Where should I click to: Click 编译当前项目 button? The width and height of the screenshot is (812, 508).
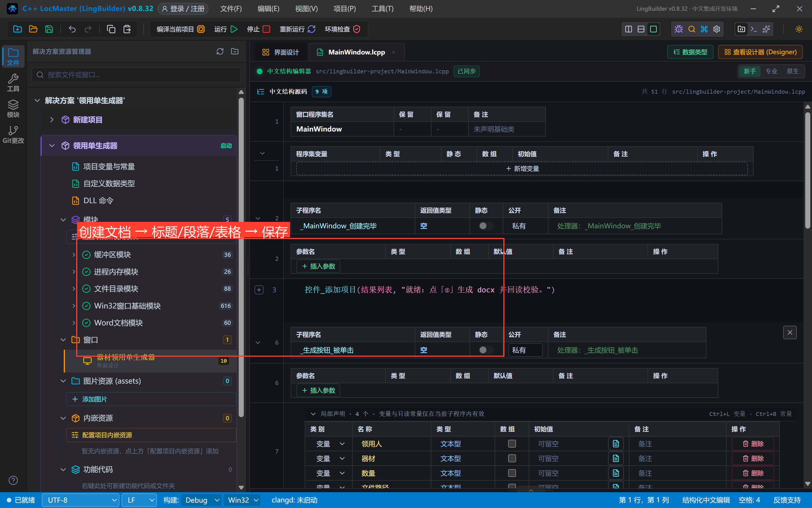181,29
